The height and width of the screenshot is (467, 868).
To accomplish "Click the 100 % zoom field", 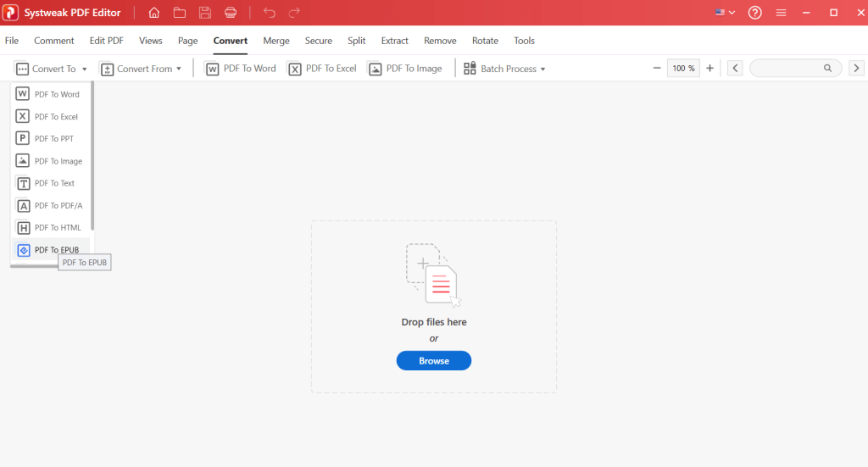I will [x=683, y=68].
